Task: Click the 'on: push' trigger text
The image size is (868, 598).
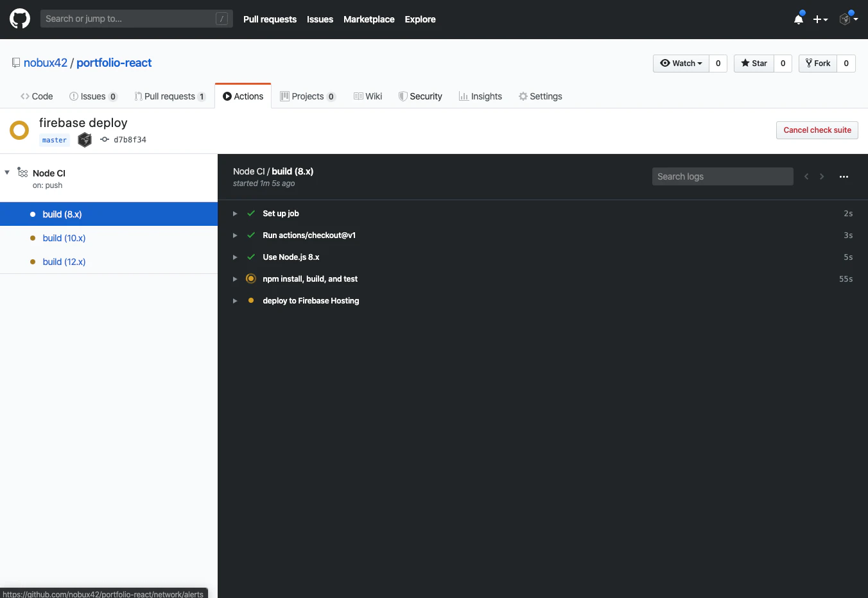Action: [x=48, y=185]
